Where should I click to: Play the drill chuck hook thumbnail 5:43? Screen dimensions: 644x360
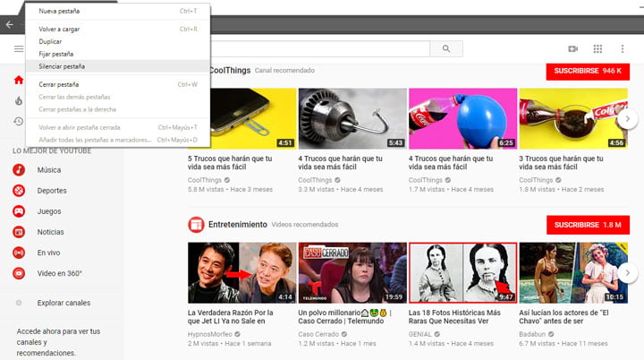click(x=352, y=118)
